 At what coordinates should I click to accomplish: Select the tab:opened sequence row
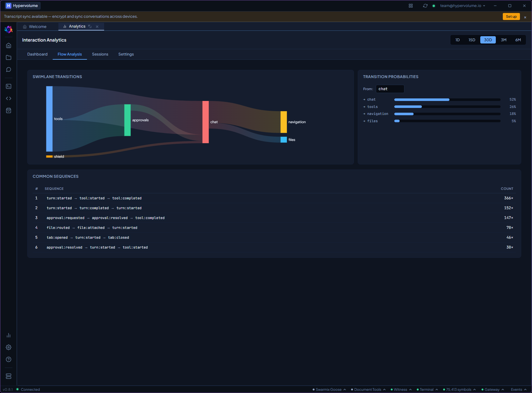pos(274,237)
